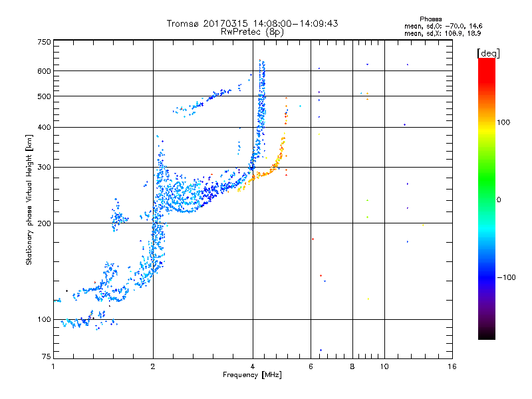
Task: Click the x-axis tick label '16'
Action: click(x=452, y=366)
